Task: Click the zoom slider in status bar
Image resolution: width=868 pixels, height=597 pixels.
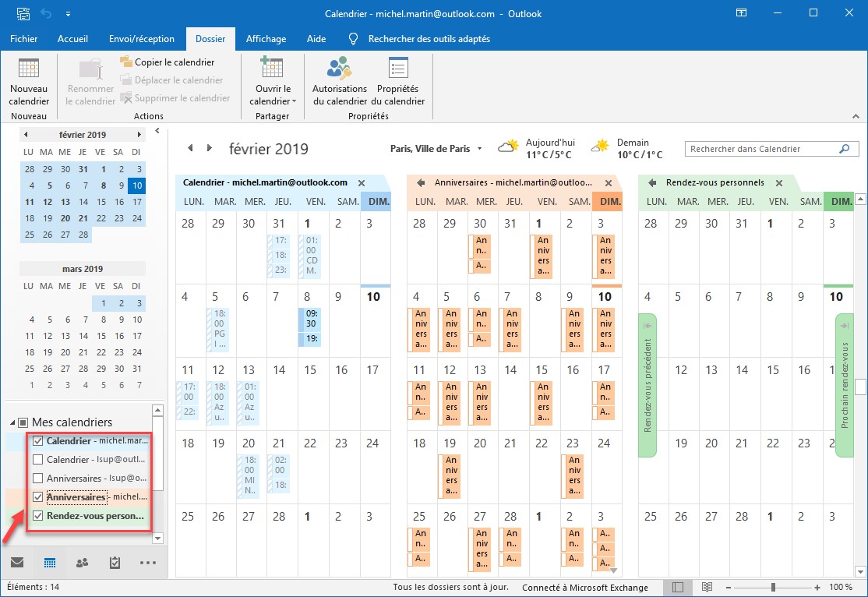Action: (x=773, y=587)
